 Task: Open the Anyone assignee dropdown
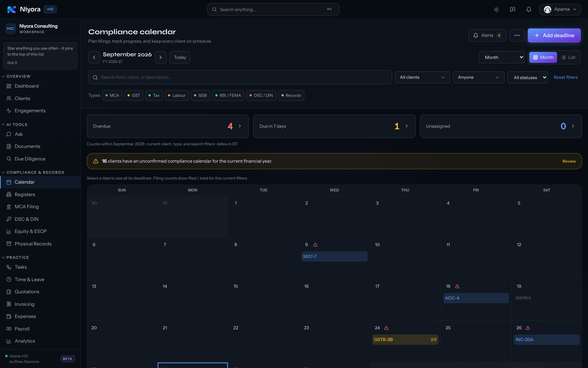pyautogui.click(x=478, y=77)
